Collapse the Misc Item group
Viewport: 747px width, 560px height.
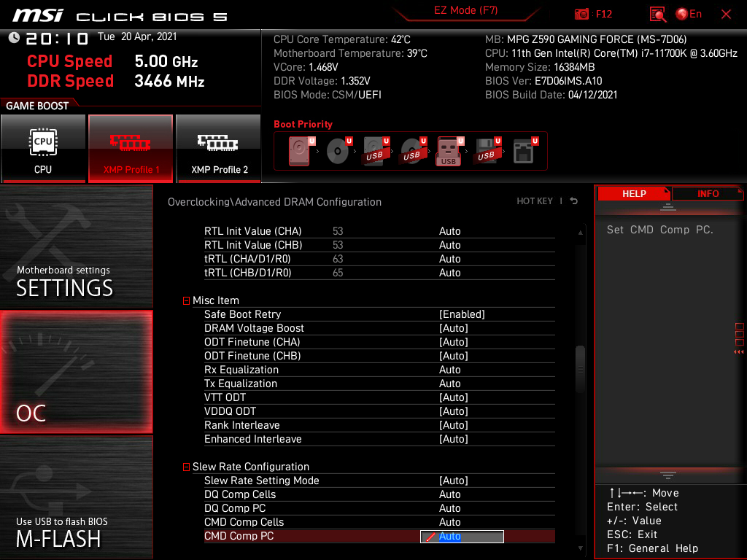[186, 301]
